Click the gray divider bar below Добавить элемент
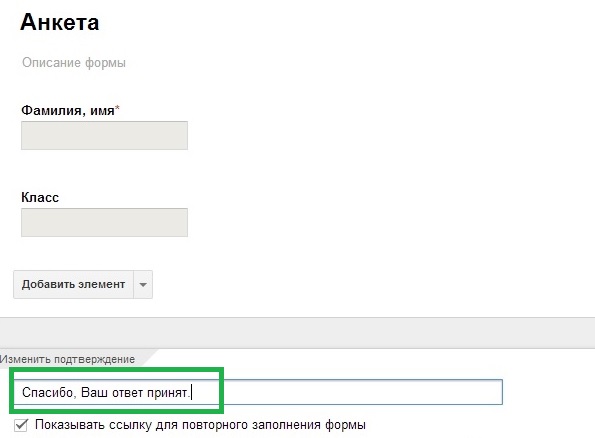 point(298,333)
